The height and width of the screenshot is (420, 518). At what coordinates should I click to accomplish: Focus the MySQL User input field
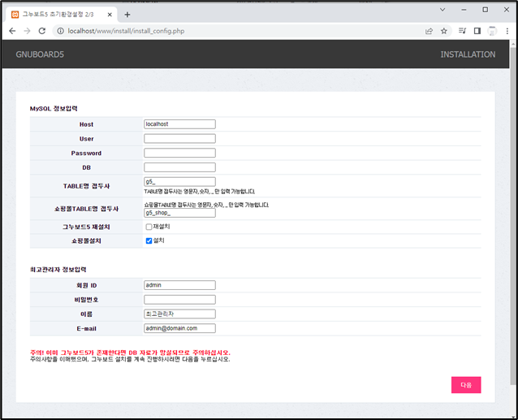(x=179, y=138)
